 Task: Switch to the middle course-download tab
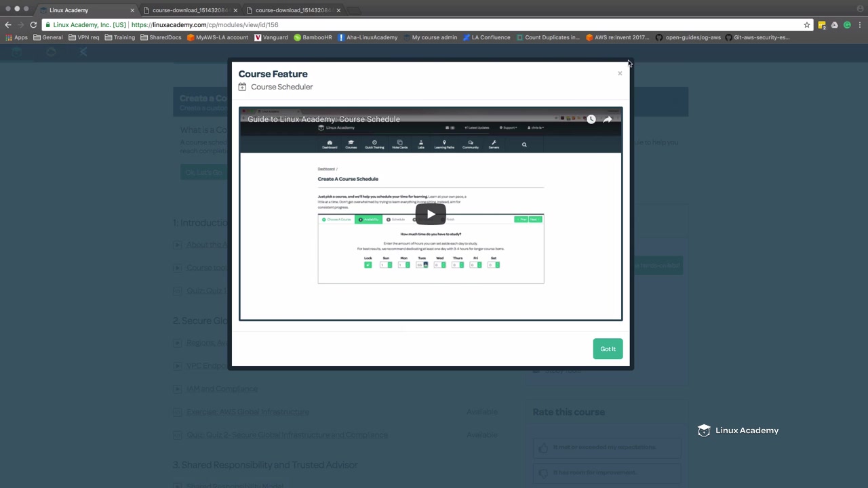[189, 10]
